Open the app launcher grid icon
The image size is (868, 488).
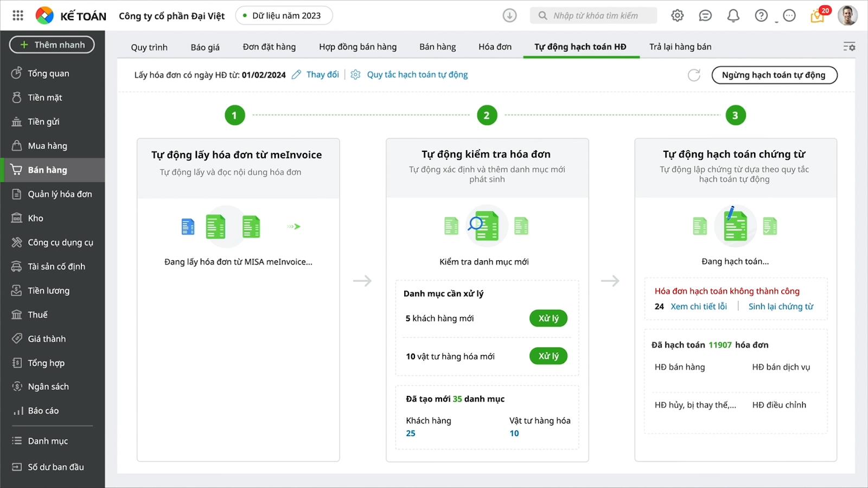click(x=18, y=15)
